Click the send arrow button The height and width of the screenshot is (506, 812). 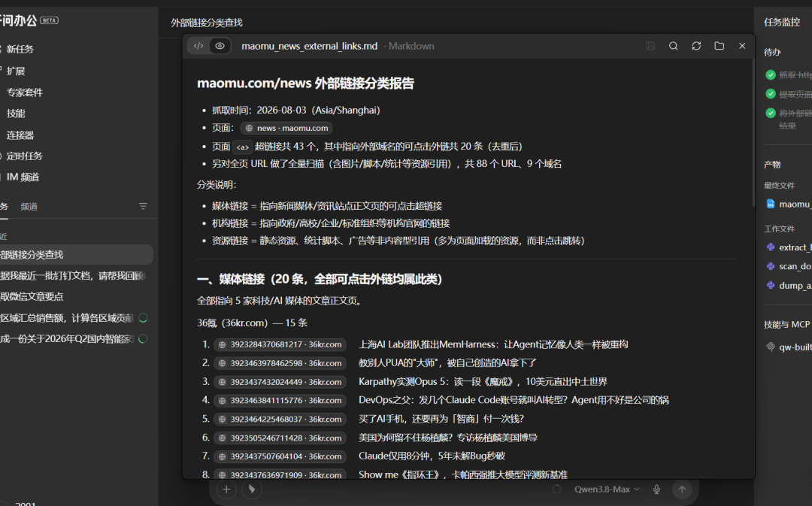[x=682, y=489]
